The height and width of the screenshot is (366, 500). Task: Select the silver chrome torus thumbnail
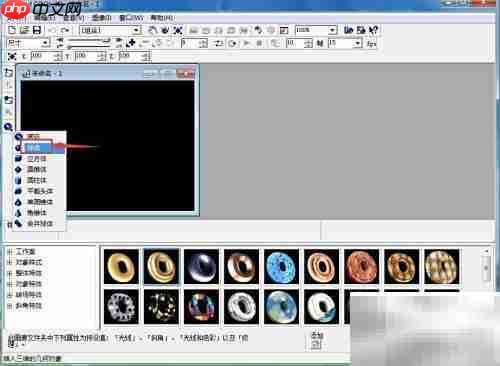pyautogui.click(x=201, y=267)
